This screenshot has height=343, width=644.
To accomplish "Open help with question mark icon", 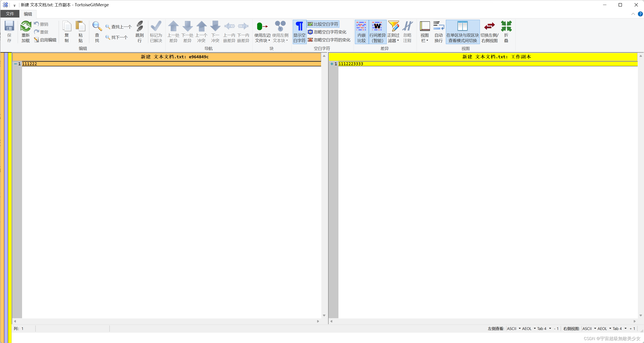I will coord(640,14).
